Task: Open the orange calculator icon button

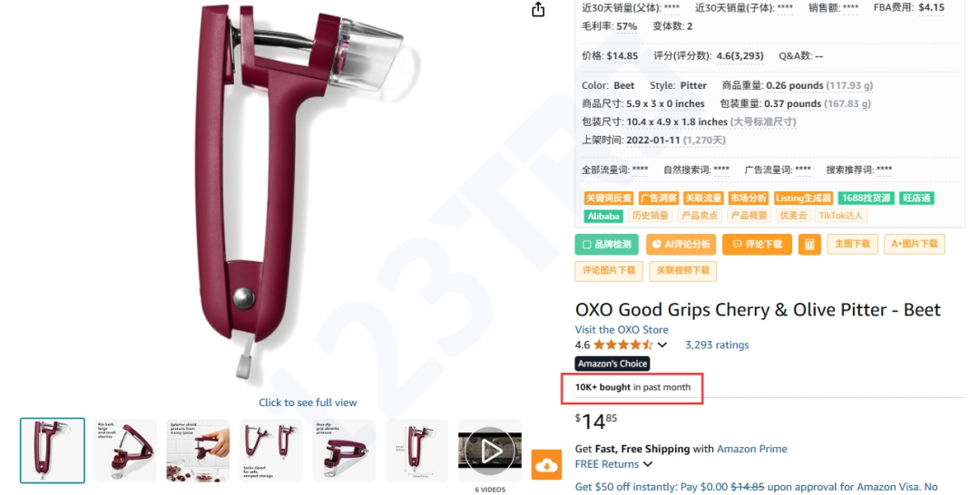Action: [x=809, y=245]
